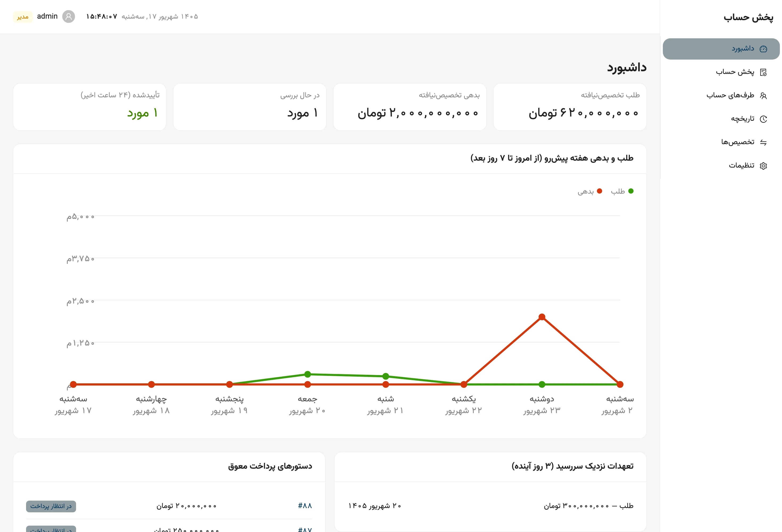782x532 pixels.
Task: Click the یکشنبه ۲۲ شهریور axis label
Action: tap(464, 405)
